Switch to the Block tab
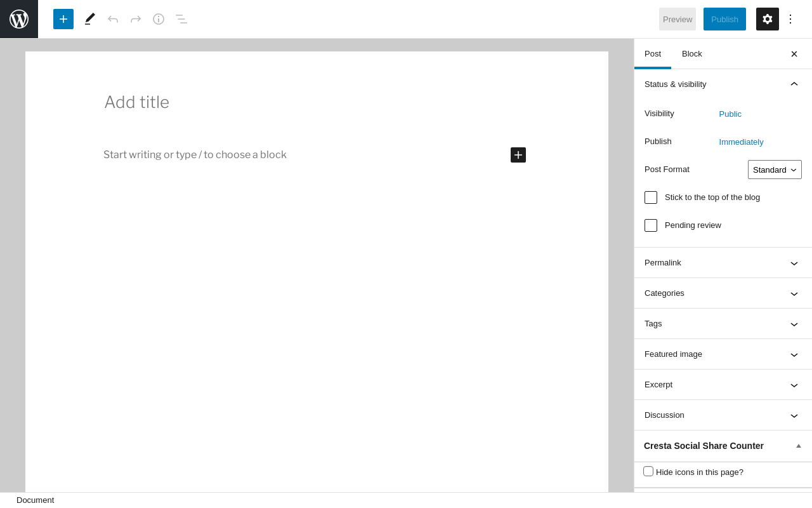Image resolution: width=812 pixels, height=508 pixels. point(692,54)
